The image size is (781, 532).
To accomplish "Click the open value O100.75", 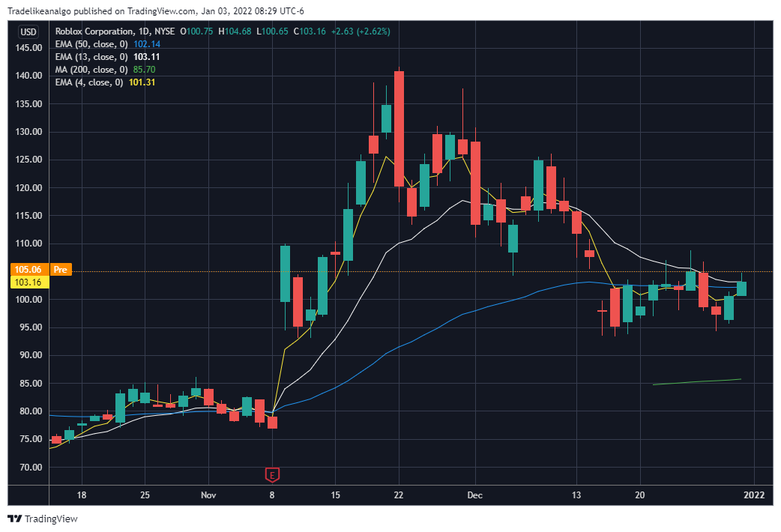I will click(196, 31).
